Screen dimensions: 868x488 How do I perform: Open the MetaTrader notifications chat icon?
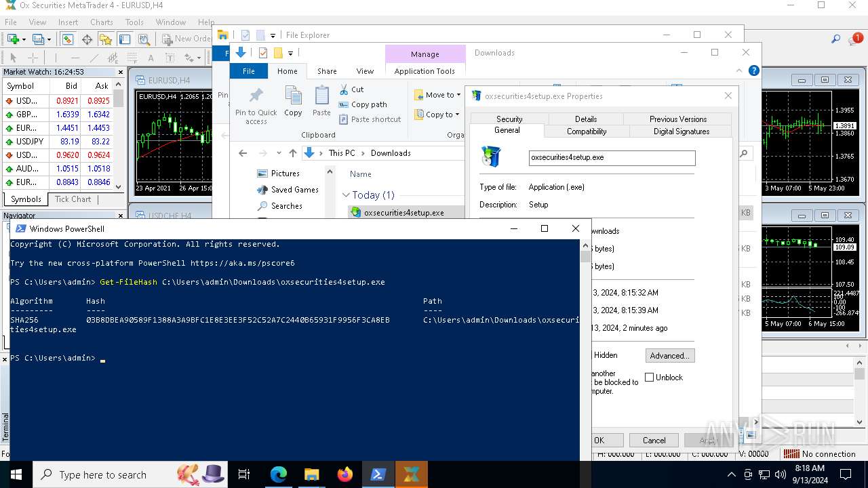tap(855, 39)
